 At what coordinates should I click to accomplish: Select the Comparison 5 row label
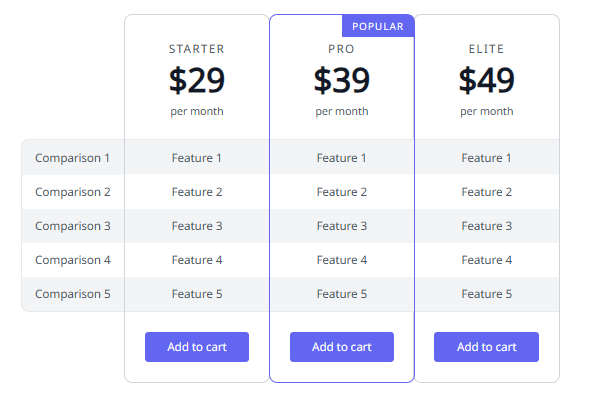[x=73, y=294]
